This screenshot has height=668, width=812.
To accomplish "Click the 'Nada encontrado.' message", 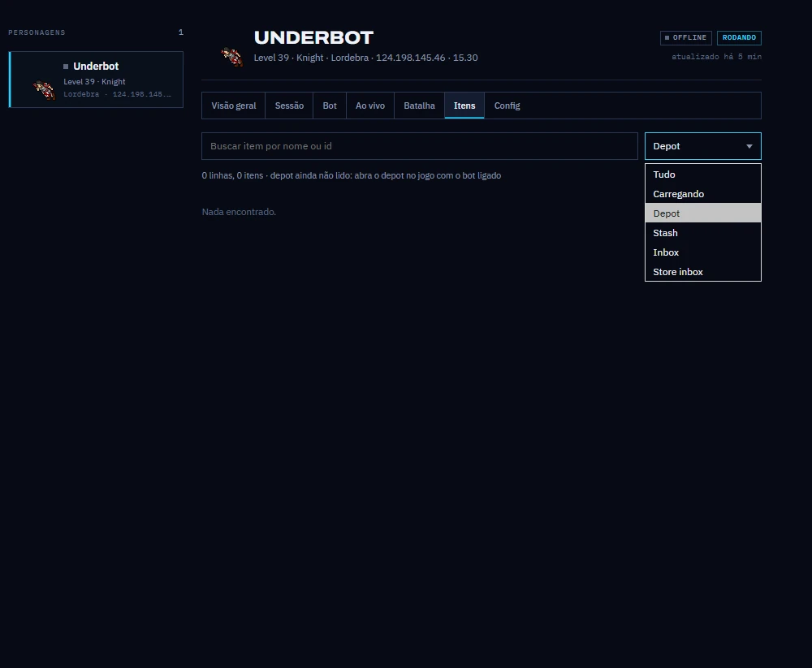I will 239,212.
